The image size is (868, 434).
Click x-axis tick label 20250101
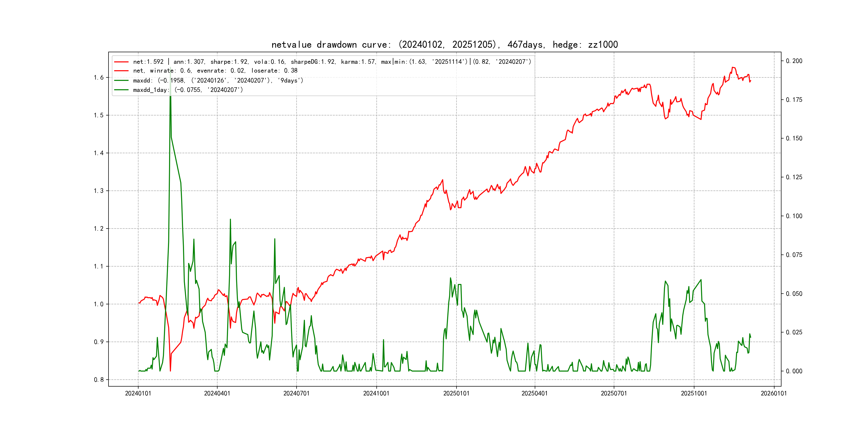point(456,394)
